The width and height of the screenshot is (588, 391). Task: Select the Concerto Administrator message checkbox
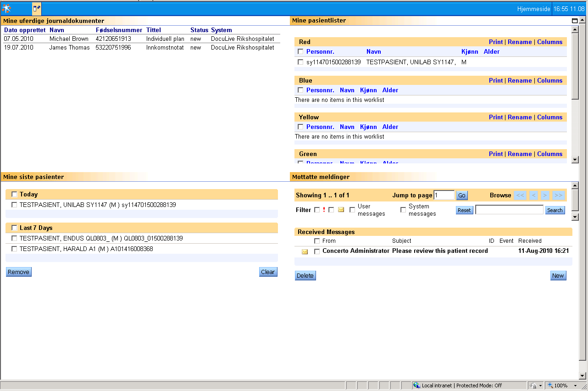tap(317, 251)
